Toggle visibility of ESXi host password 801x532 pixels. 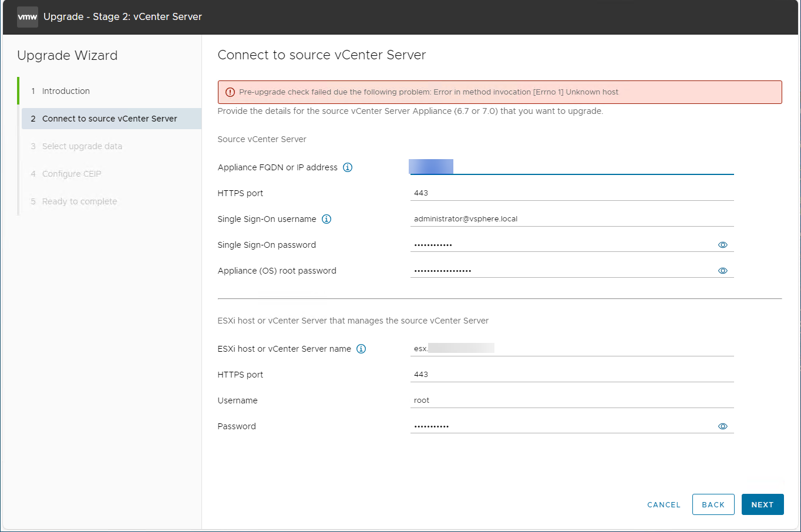[x=723, y=426]
